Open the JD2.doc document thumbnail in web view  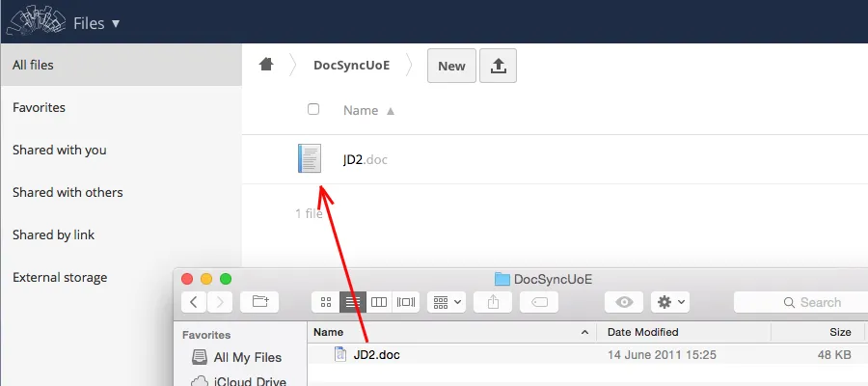click(310, 159)
